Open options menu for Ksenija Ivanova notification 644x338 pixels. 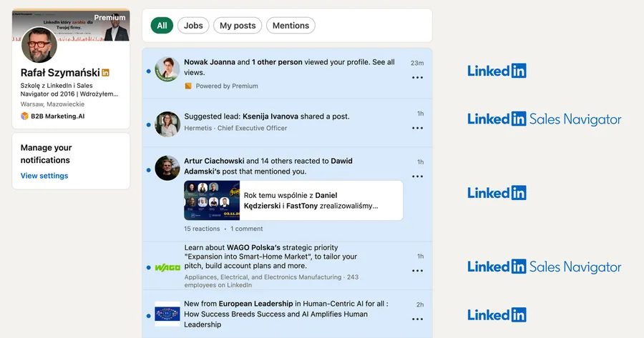[x=417, y=128]
